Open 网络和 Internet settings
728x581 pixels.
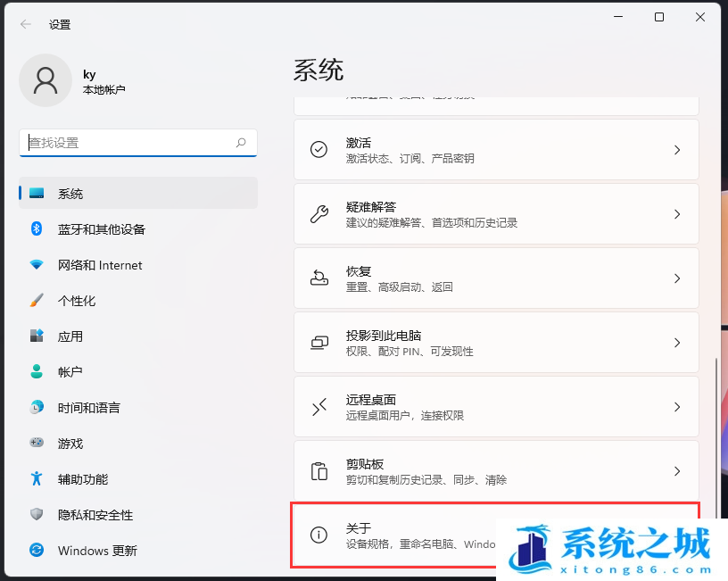(x=138, y=265)
